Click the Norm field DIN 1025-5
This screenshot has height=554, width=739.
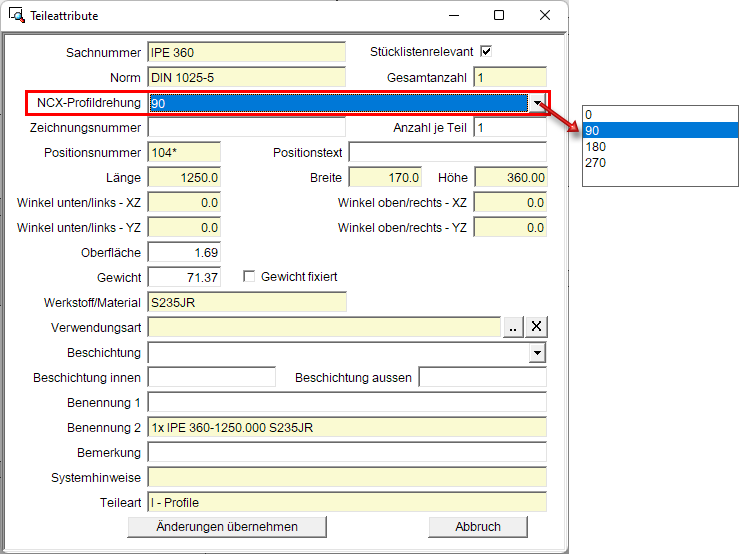246,77
